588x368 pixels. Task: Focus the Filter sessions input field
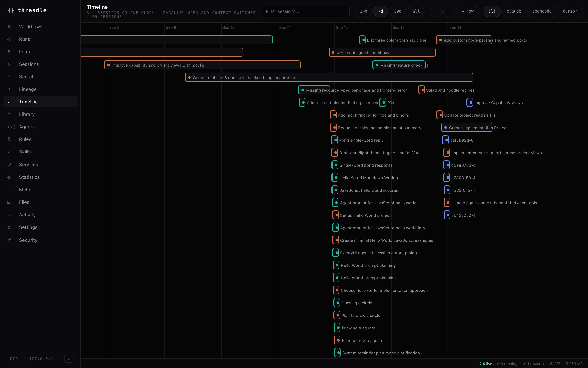[306, 11]
